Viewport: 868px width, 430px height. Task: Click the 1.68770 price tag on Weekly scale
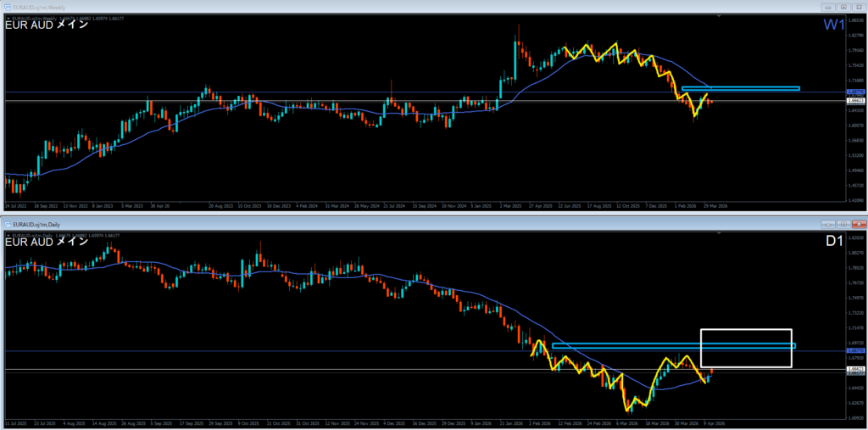point(856,92)
